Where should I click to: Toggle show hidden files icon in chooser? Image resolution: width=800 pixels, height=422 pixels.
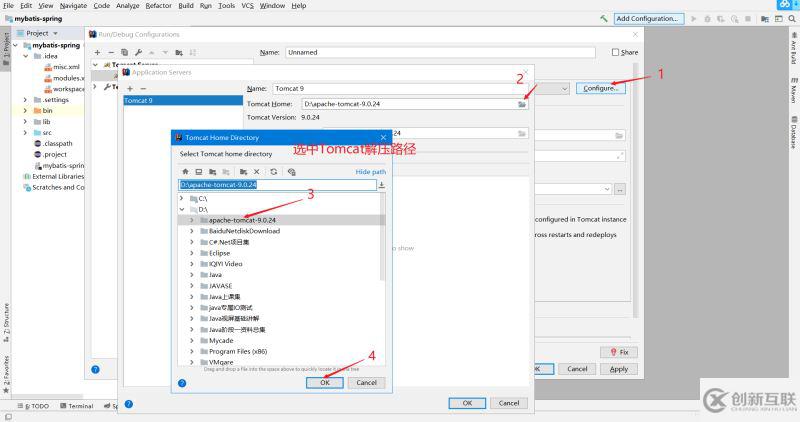coord(291,172)
